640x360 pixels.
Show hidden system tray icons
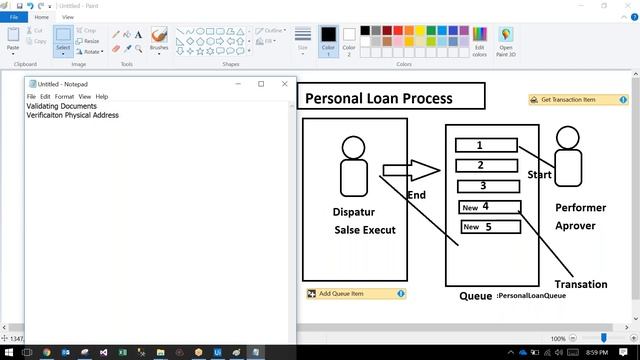click(511, 352)
